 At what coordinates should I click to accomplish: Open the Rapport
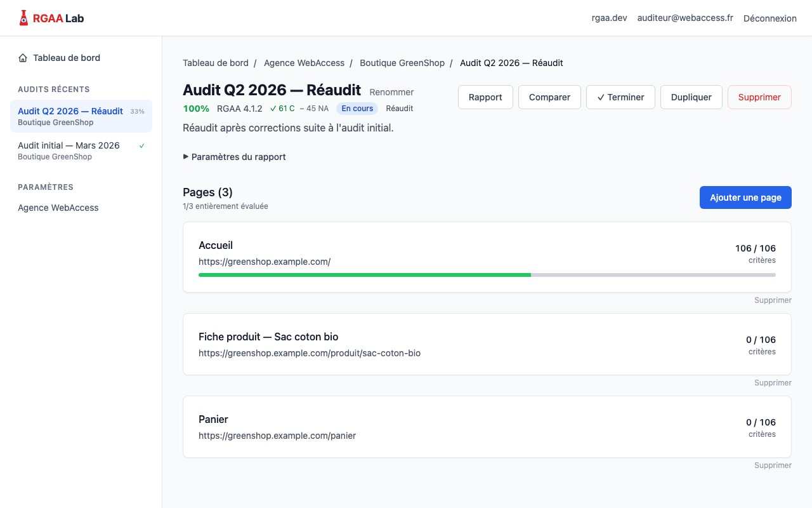tap(485, 97)
